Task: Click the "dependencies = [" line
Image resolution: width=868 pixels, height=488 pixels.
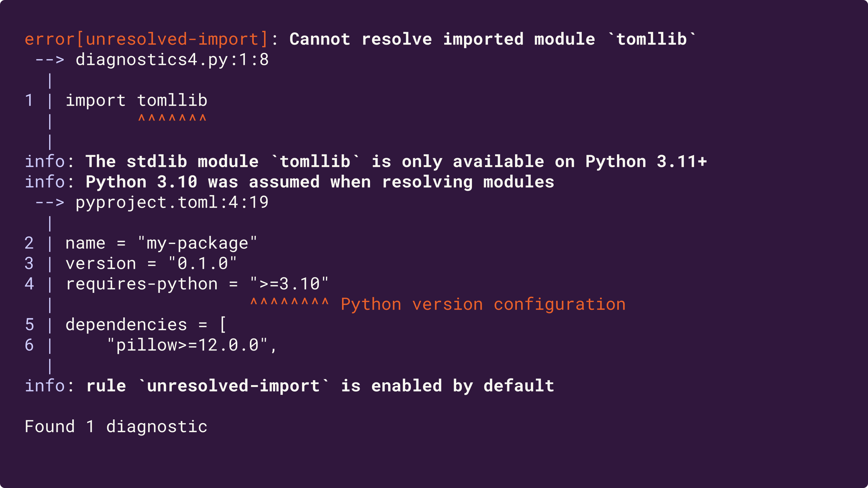Action: [x=146, y=325]
